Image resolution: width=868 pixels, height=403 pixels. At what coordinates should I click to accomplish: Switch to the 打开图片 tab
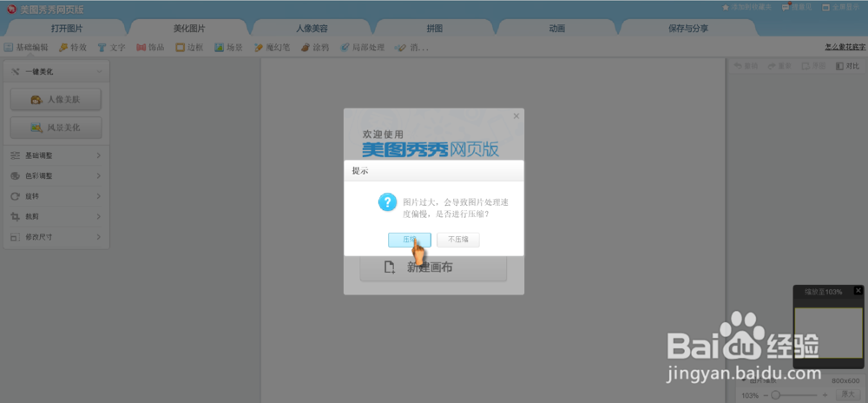coord(67,29)
